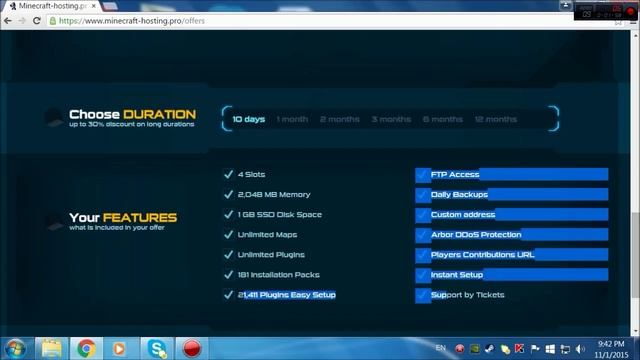
Task: Click the checkmark beside 4 Slots
Action: [229, 174]
